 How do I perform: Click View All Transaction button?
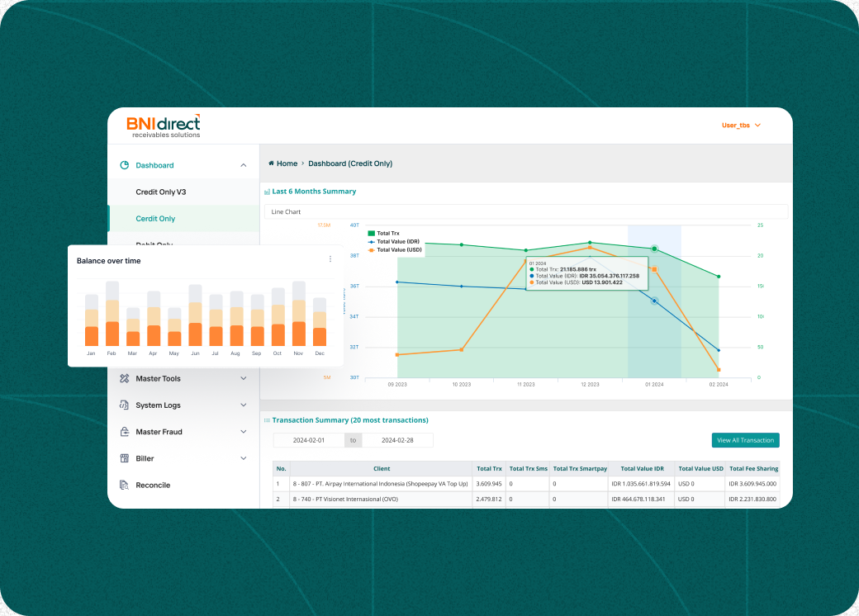[x=745, y=440]
